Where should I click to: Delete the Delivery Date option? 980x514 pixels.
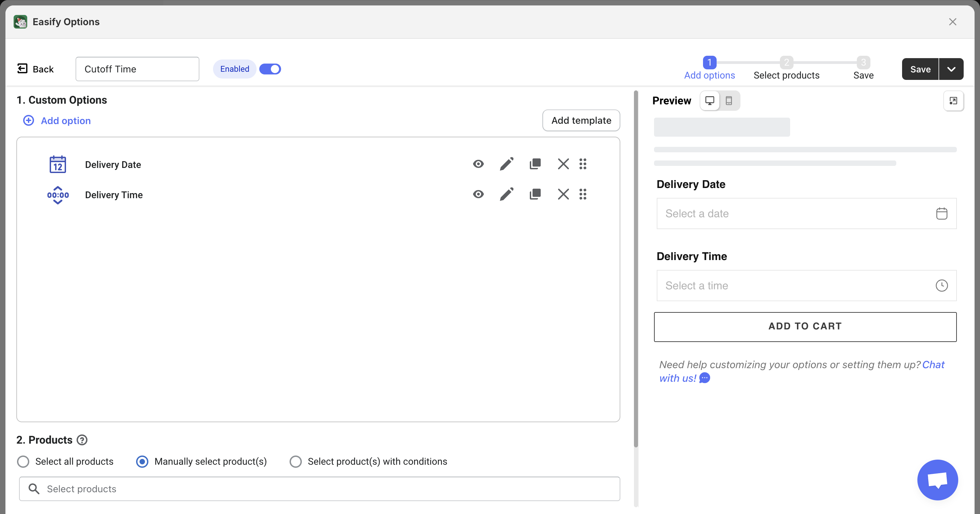(563, 164)
